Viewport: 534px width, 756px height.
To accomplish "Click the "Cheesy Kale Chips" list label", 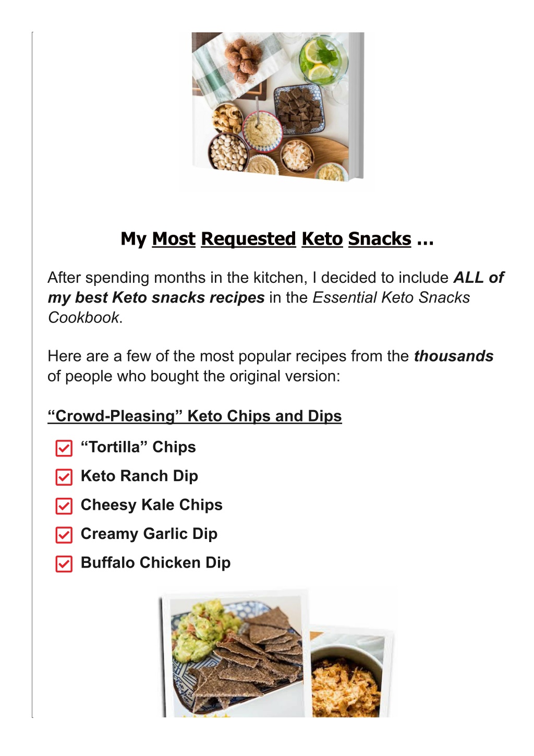I will pos(152,505).
